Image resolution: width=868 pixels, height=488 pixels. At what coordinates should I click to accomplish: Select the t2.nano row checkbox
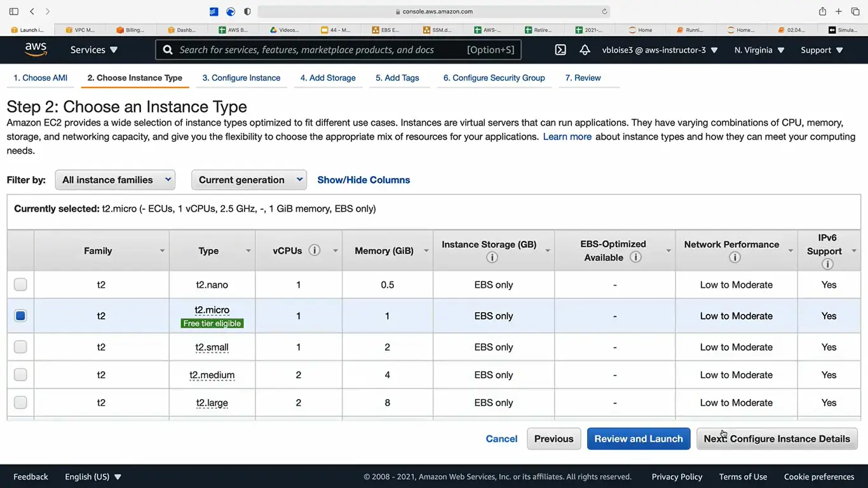[20, 285]
